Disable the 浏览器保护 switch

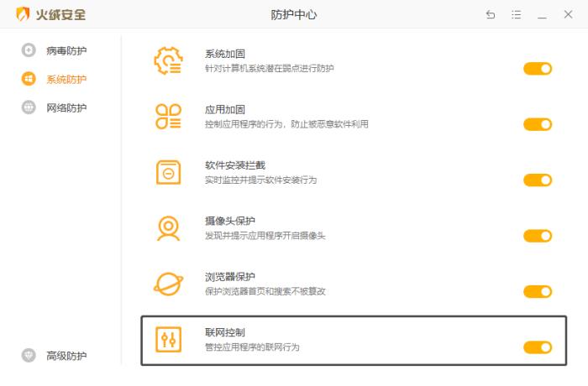pyautogui.click(x=538, y=292)
